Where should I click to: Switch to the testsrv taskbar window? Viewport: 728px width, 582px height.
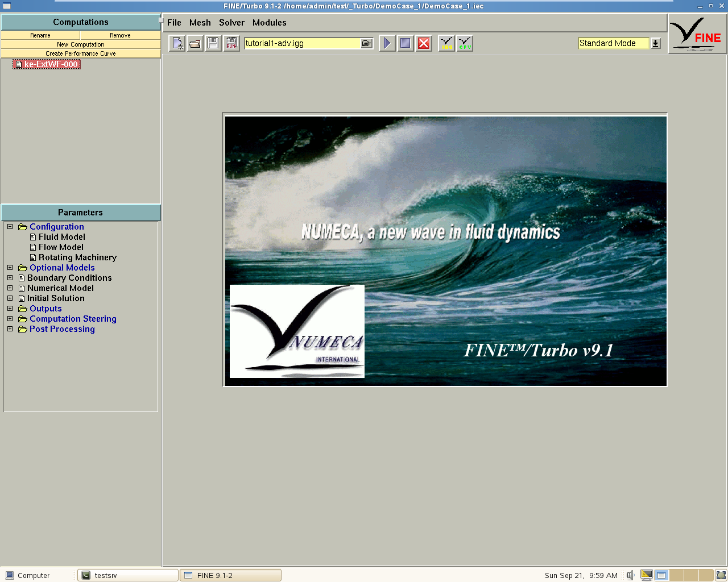point(128,575)
